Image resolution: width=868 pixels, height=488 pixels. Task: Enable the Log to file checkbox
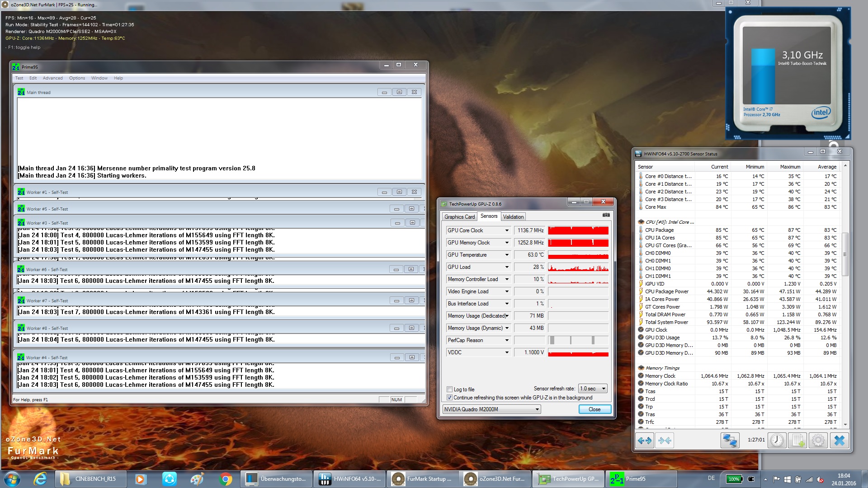point(449,389)
